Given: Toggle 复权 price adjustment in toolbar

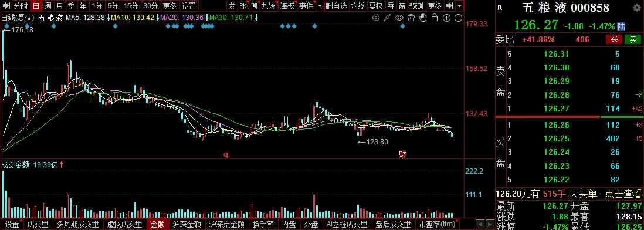Looking at the screenshot, I should pos(375,6).
